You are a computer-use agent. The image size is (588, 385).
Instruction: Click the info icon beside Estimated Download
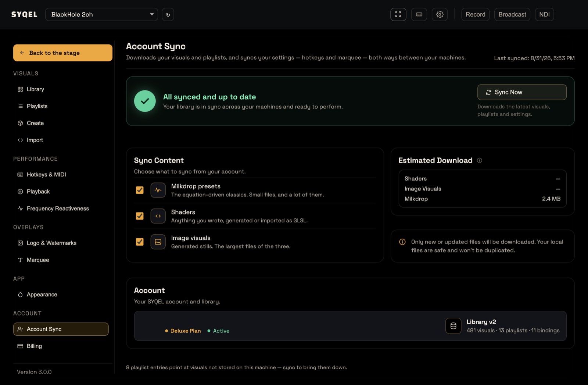click(x=479, y=160)
